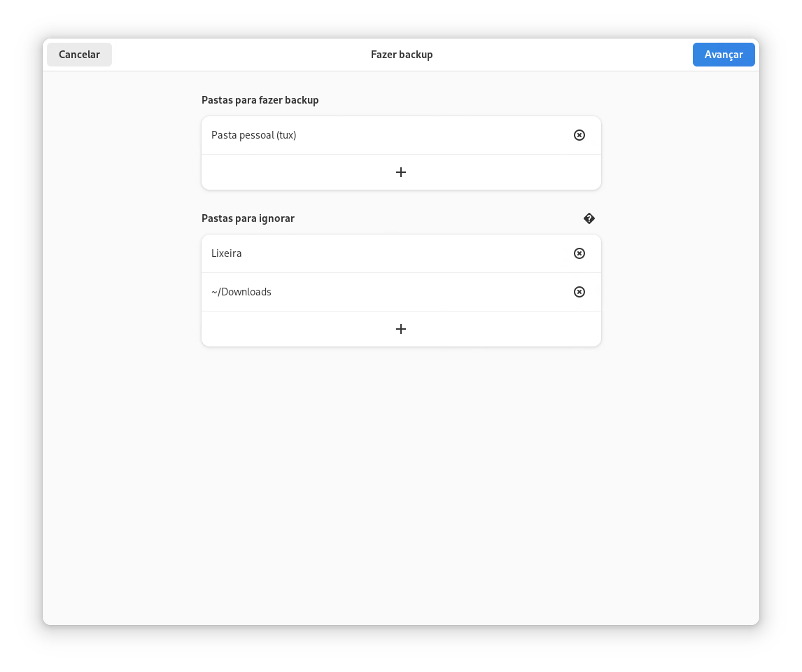Remove Lixeira from the ignored folders
802x672 pixels.
pos(579,253)
